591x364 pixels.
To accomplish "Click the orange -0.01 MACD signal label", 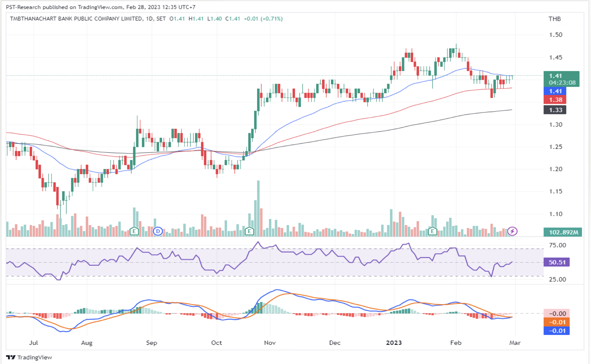I will pos(557,322).
